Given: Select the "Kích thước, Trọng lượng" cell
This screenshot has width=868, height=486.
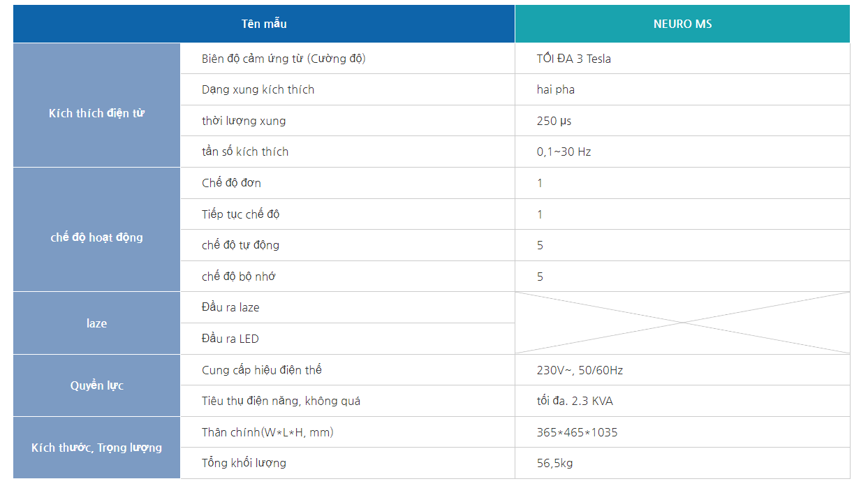Looking at the screenshot, I should tap(96, 448).
